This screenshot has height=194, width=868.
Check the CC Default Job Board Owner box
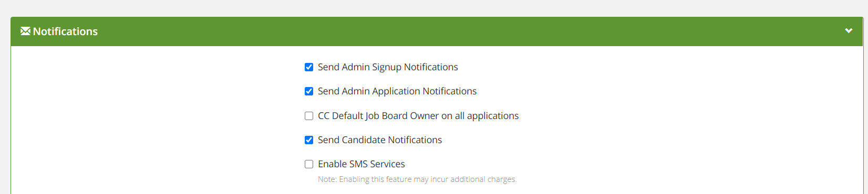point(309,116)
